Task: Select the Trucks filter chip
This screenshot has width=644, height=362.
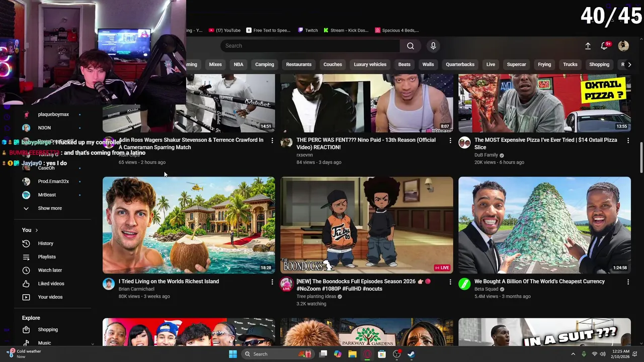Action: [x=570, y=64]
